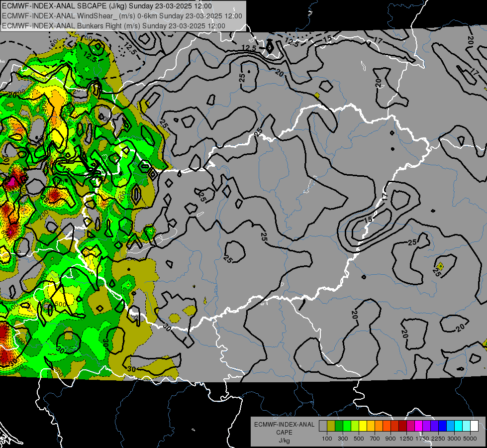Click the 700 tick label on the legend
The height and width of the screenshot is (448, 487).
coord(375,439)
